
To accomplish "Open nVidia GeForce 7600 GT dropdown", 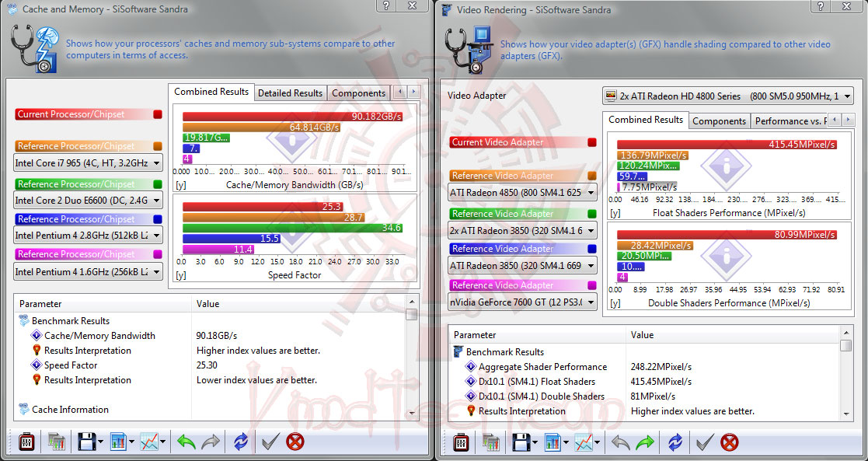I will pyautogui.click(x=522, y=302).
